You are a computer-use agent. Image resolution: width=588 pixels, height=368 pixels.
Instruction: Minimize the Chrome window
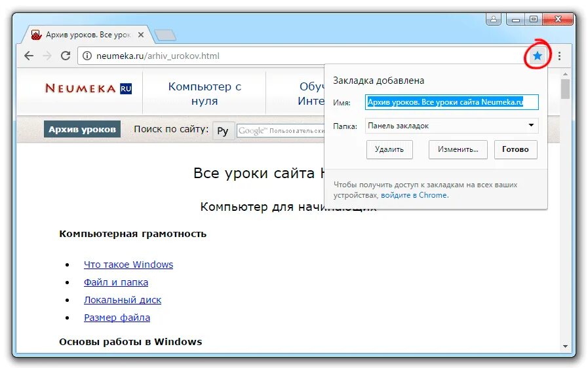(x=516, y=19)
